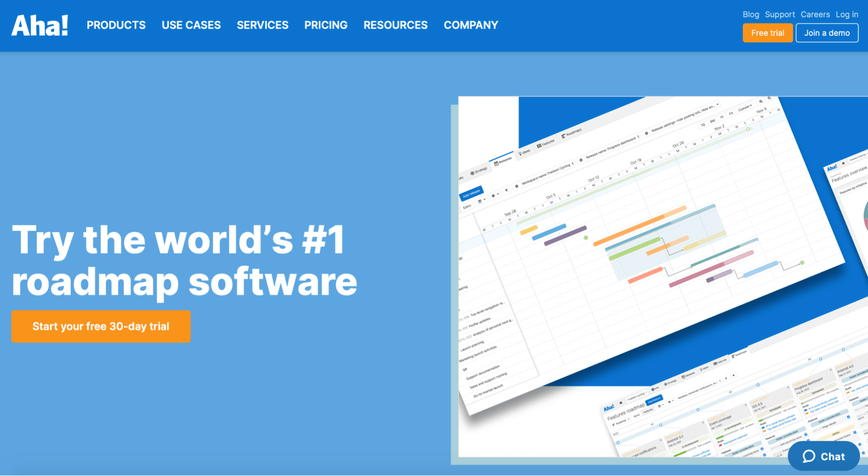868x476 pixels.
Task: Click the chat speech bubble icon
Action: point(809,456)
